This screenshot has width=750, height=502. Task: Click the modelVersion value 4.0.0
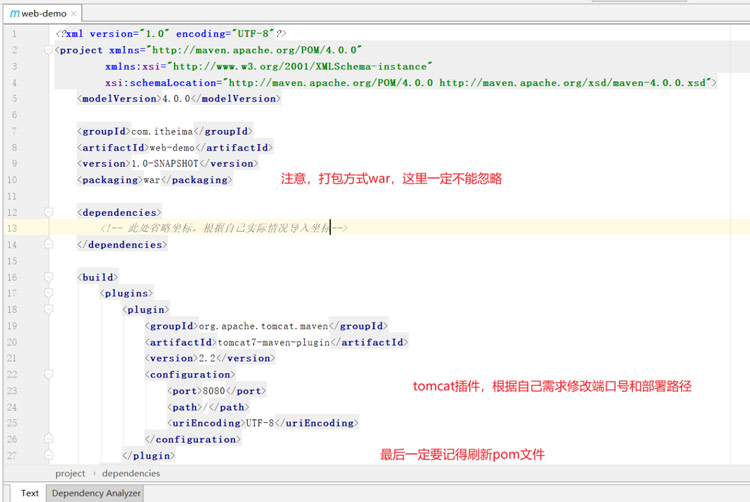coord(176,98)
